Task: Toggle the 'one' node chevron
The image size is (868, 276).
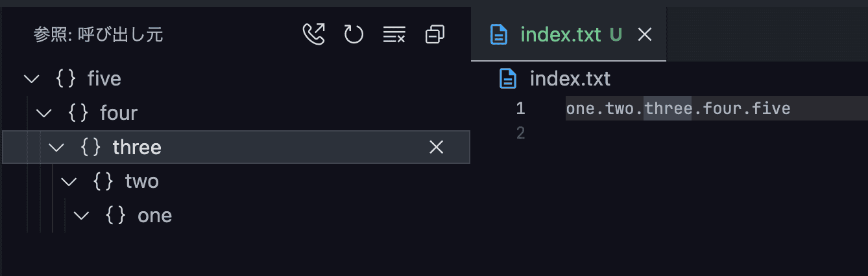Action: 82,215
